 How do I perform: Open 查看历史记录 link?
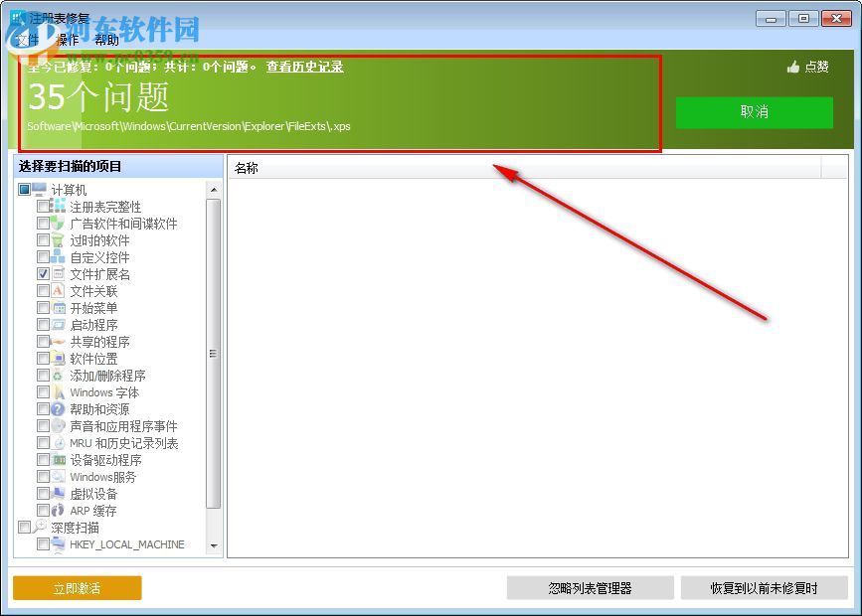305,67
